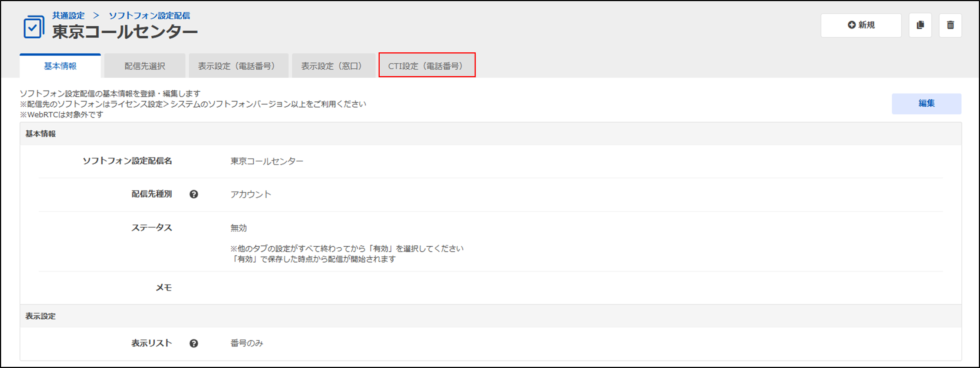Open the CTI設定（電話番号） tab

click(426, 66)
